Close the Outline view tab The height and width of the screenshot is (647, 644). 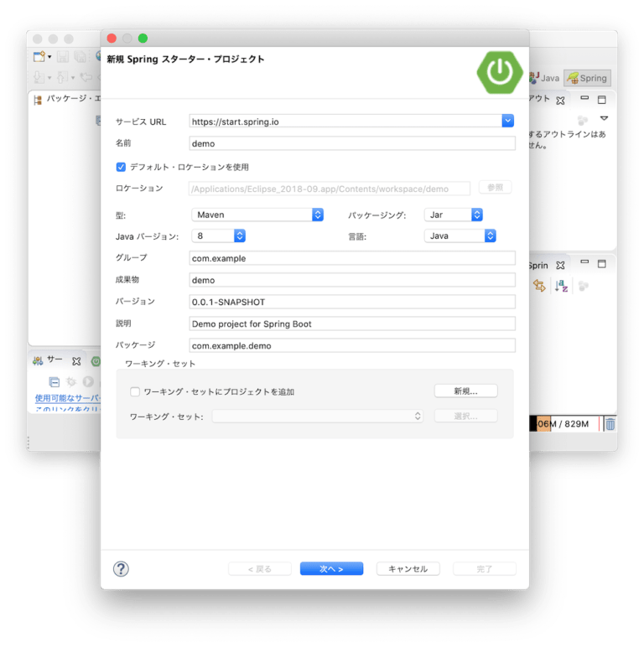click(560, 101)
